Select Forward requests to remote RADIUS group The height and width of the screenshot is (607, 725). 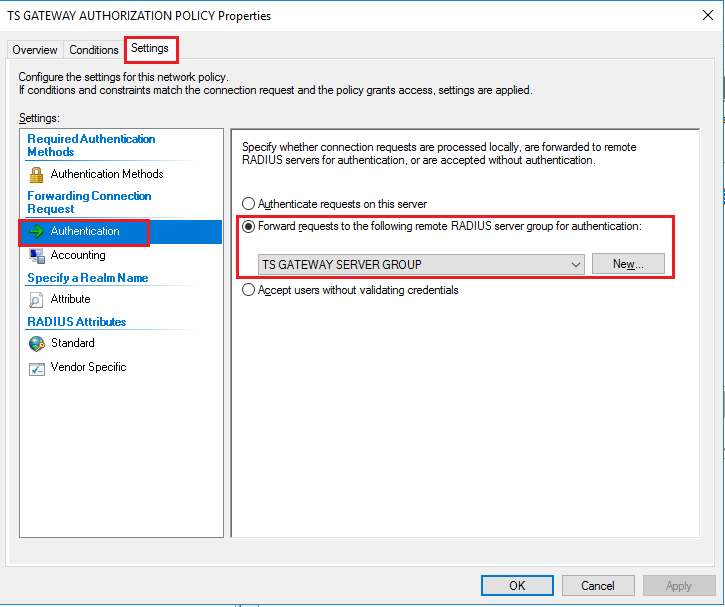(x=249, y=227)
